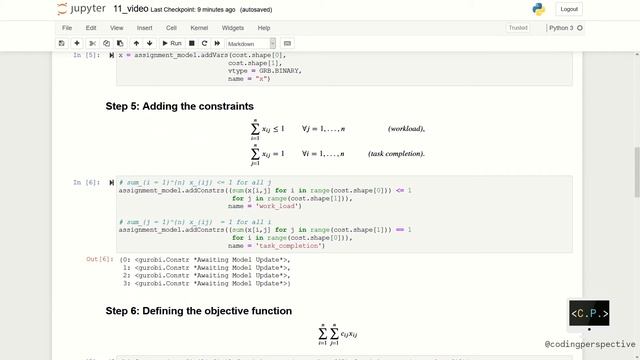Click the Python 3 kernel name

pos(561,28)
